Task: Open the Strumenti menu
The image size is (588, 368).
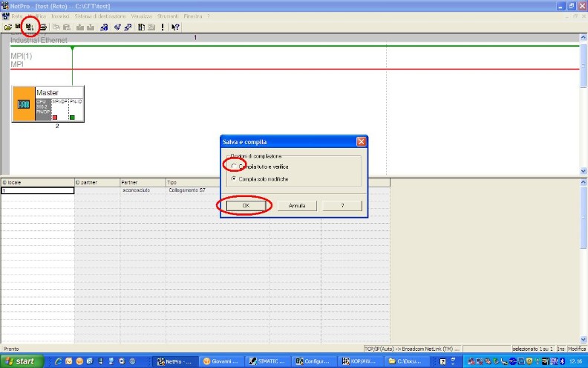Action: tap(168, 16)
